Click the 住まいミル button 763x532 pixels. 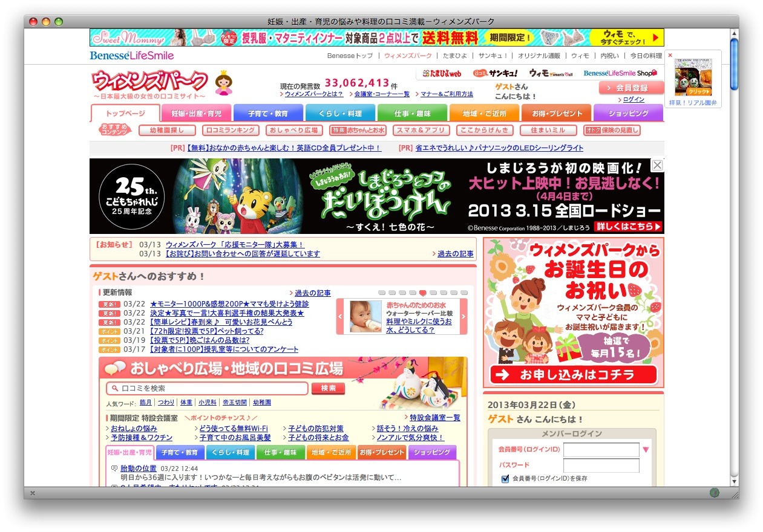548,130
